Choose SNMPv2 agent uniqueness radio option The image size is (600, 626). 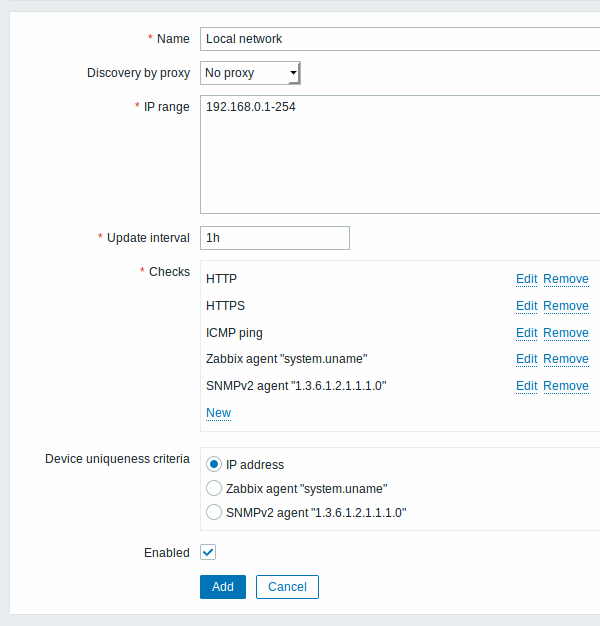(x=214, y=512)
